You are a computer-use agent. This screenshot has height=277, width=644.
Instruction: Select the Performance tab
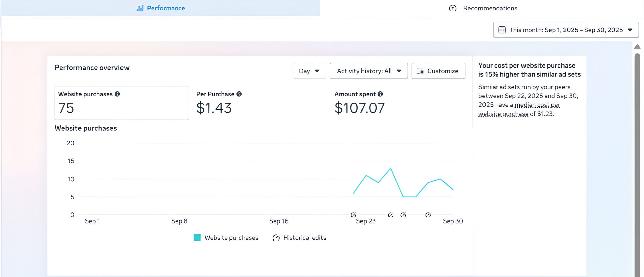tap(166, 8)
